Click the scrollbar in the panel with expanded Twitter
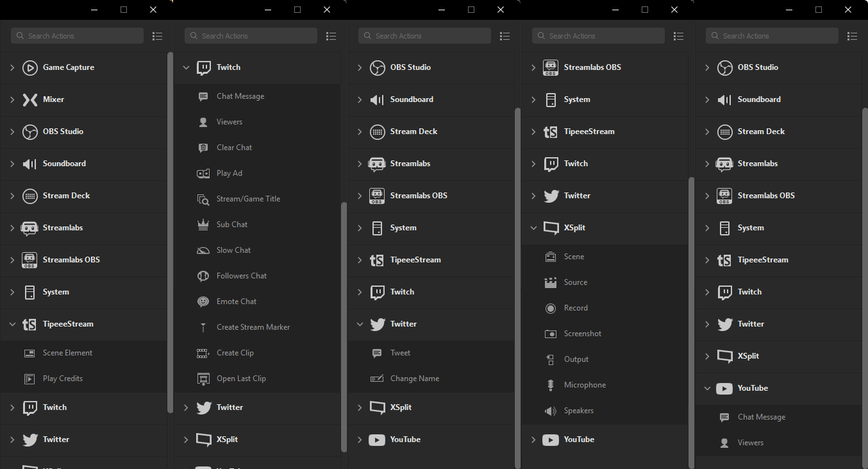868x469 pixels. (517, 287)
